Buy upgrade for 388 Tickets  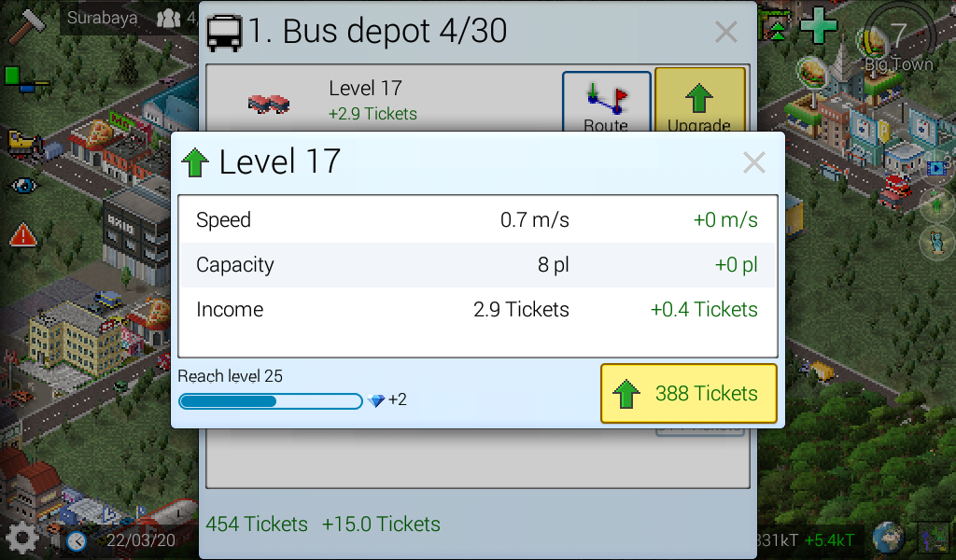(688, 393)
